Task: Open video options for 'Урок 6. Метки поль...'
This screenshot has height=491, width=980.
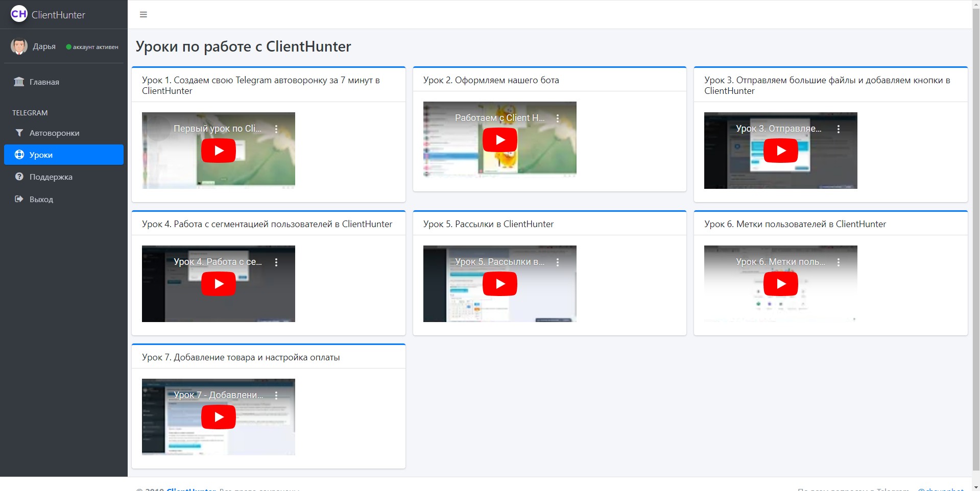Action: pos(839,262)
